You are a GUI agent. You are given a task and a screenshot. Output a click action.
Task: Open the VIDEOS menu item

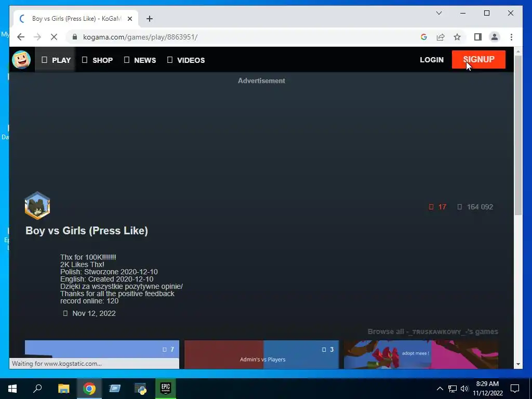(186, 60)
